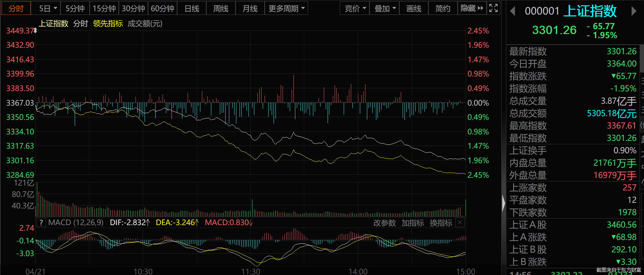Open the 更多周期 dropdown

286,8
